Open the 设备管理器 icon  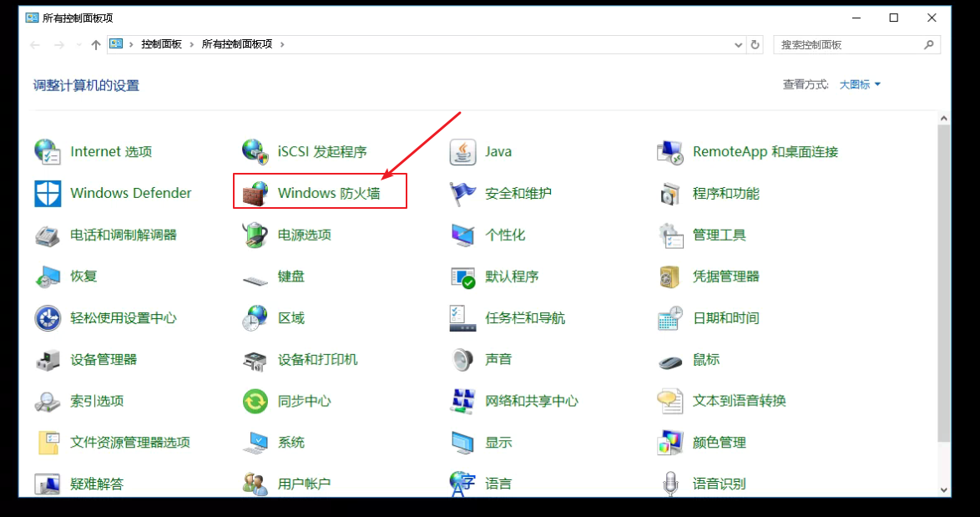(48, 359)
